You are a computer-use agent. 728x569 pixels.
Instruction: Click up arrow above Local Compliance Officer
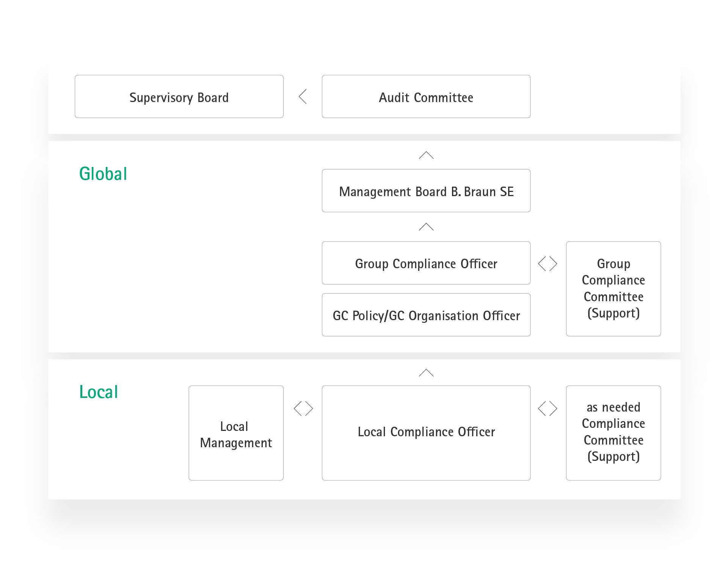point(426,373)
